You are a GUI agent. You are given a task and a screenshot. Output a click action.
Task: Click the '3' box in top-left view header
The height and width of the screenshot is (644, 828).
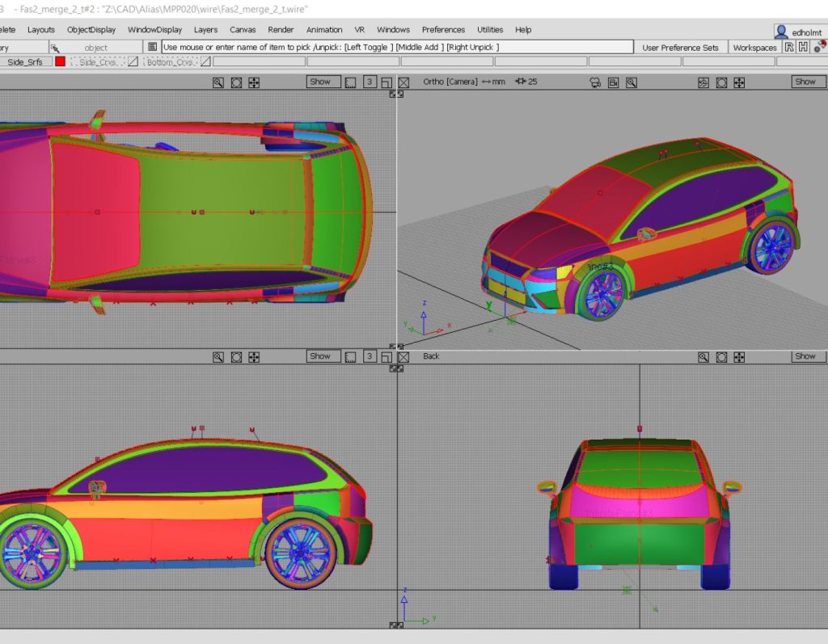coord(370,82)
